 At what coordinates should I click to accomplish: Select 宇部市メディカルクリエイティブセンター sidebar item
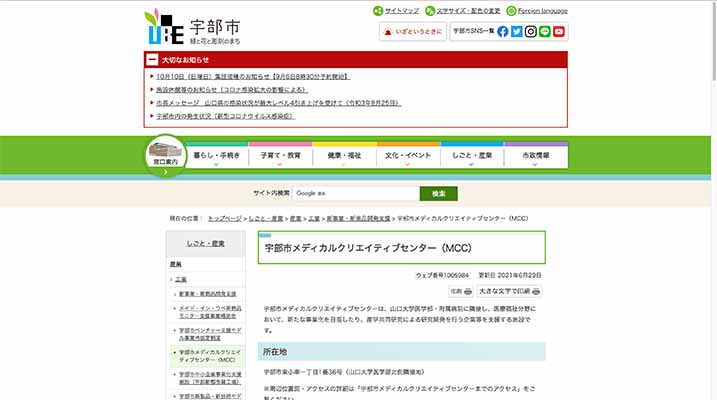209,356
